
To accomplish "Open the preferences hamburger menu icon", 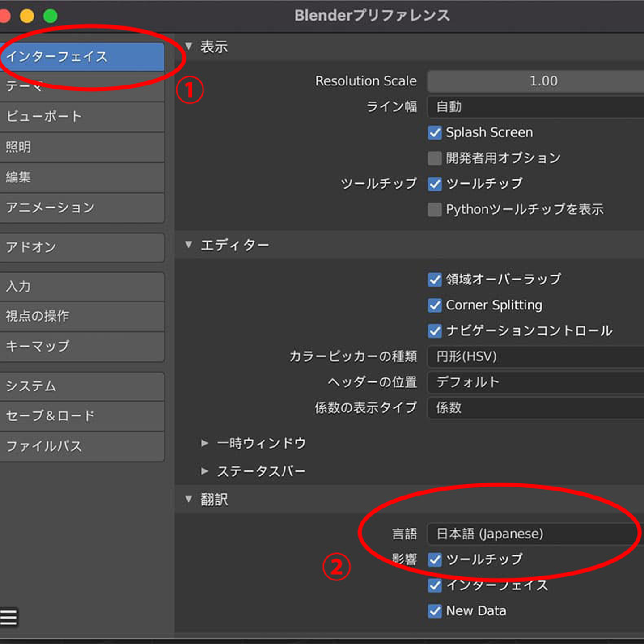I will [8, 617].
